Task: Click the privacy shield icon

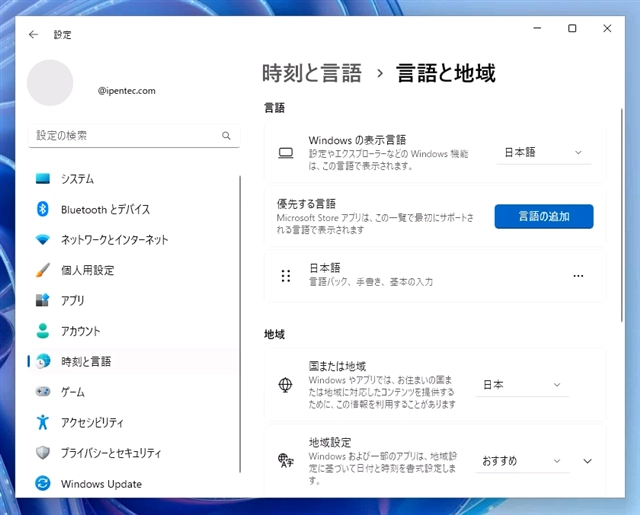Action: pos(43,453)
